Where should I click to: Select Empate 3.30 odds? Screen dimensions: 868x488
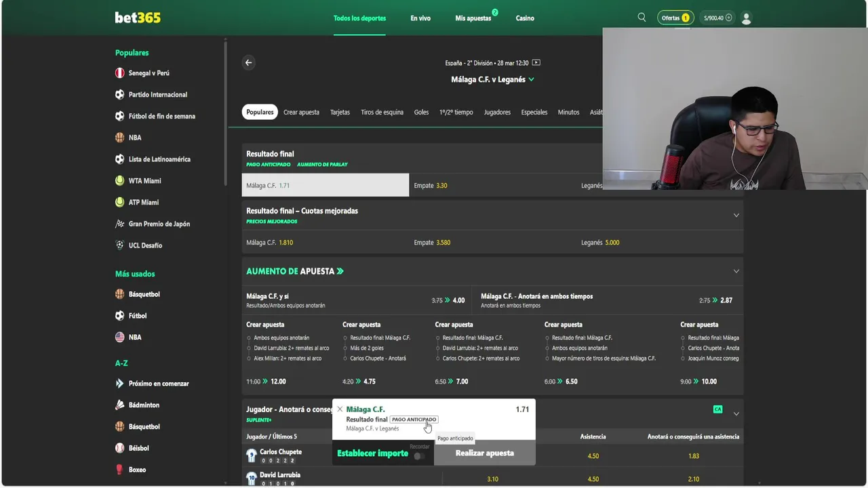[x=493, y=185]
